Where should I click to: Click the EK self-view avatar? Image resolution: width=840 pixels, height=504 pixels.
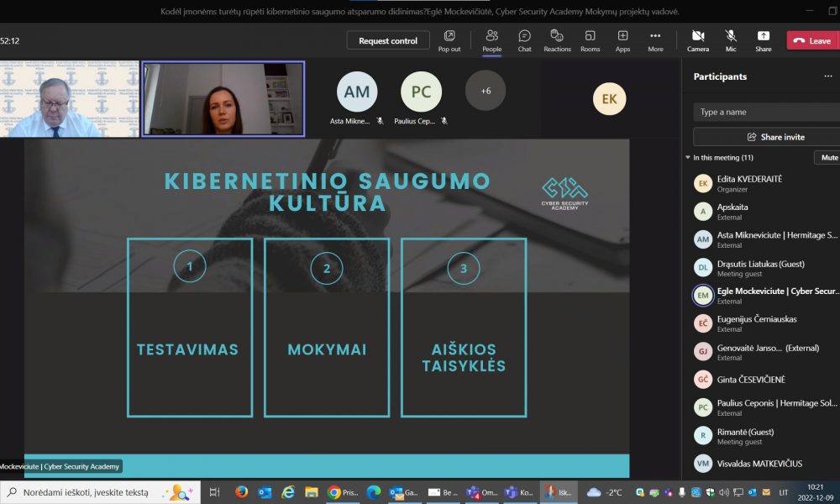609,99
